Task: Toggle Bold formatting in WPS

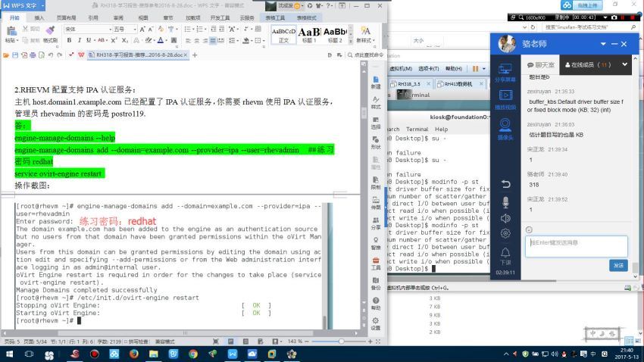Action: pos(69,40)
